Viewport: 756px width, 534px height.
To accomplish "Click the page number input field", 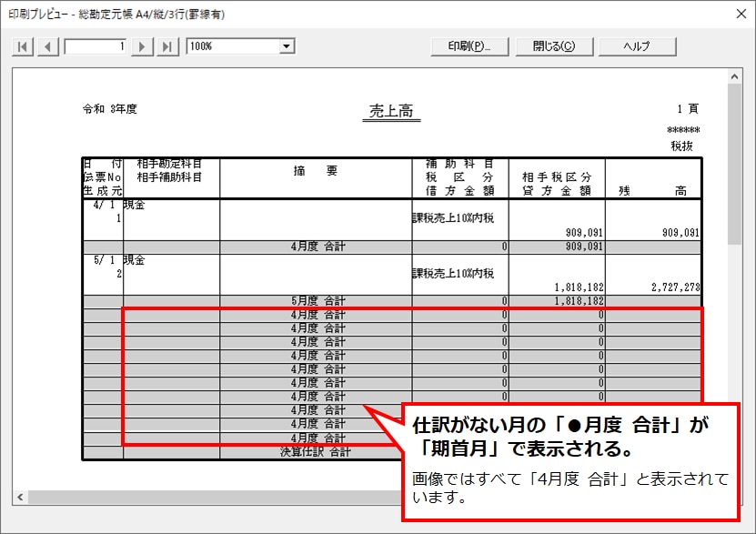I will [96, 46].
